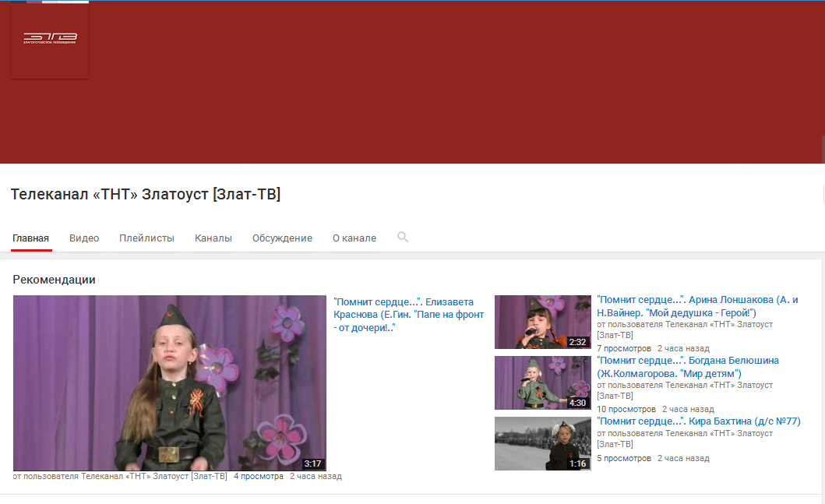Open the Видео tab
Screen dimensions: 825x504
84,238
